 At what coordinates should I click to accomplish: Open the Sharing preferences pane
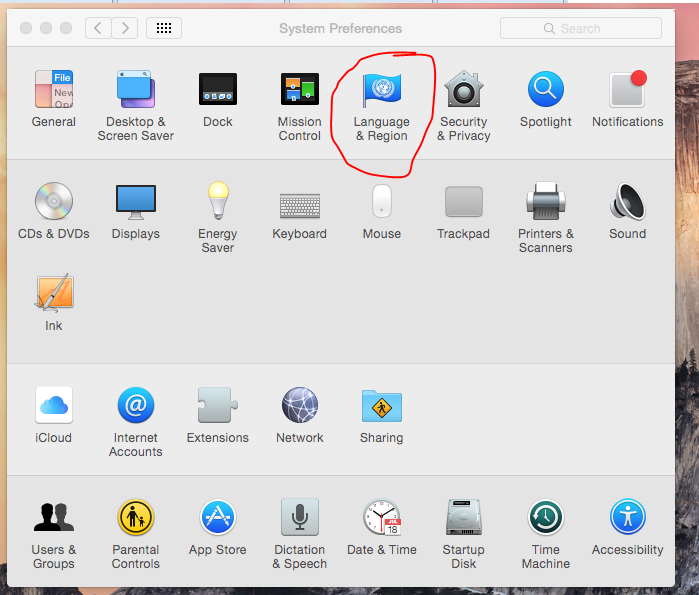pyautogui.click(x=382, y=406)
